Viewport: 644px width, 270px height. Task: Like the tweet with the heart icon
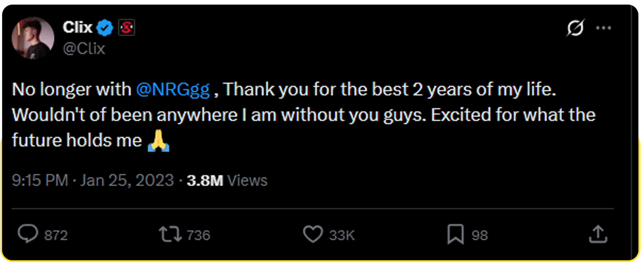click(x=313, y=234)
